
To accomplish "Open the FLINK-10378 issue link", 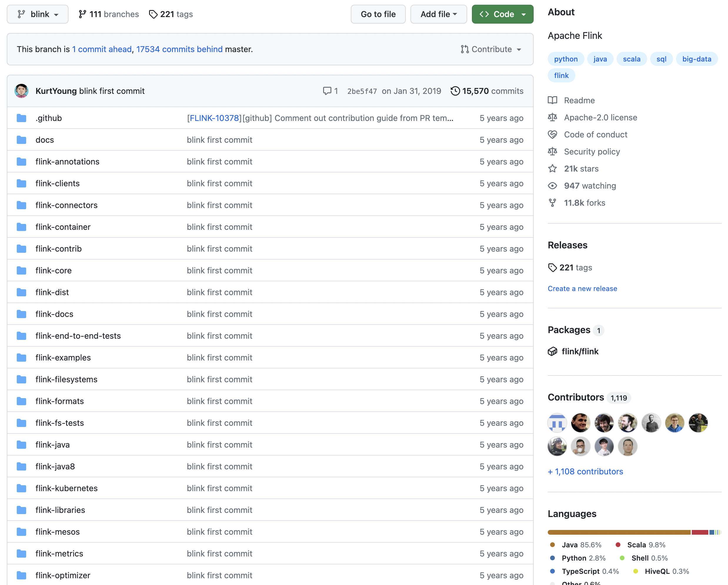I will pos(214,118).
